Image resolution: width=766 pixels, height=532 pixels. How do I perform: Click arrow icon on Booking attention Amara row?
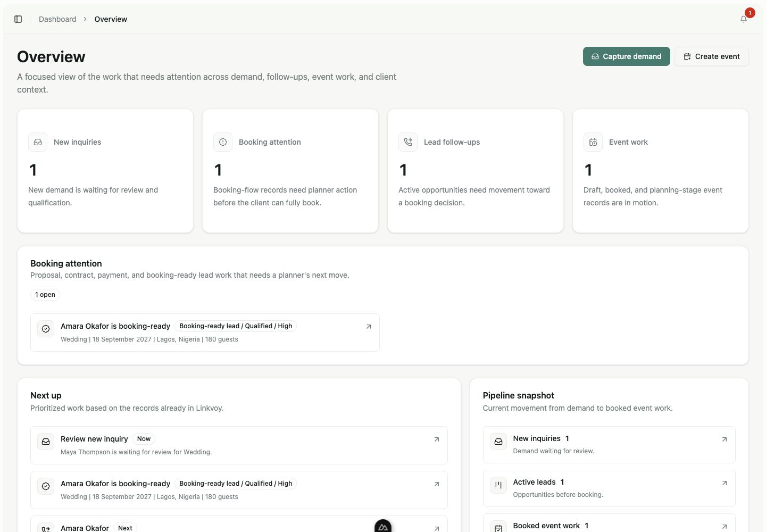tap(369, 327)
